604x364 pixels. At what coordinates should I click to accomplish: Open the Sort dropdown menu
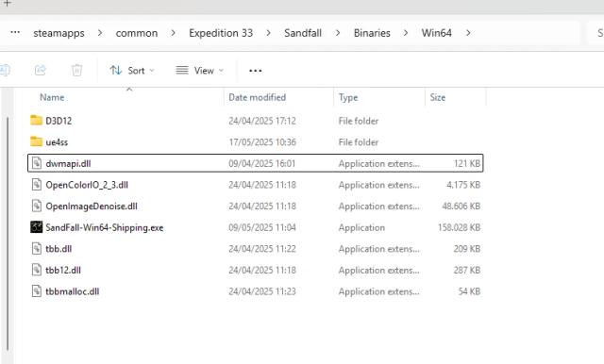click(132, 71)
